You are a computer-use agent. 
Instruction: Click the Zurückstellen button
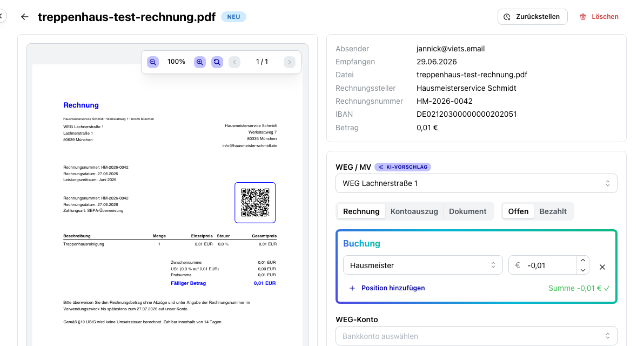(532, 17)
